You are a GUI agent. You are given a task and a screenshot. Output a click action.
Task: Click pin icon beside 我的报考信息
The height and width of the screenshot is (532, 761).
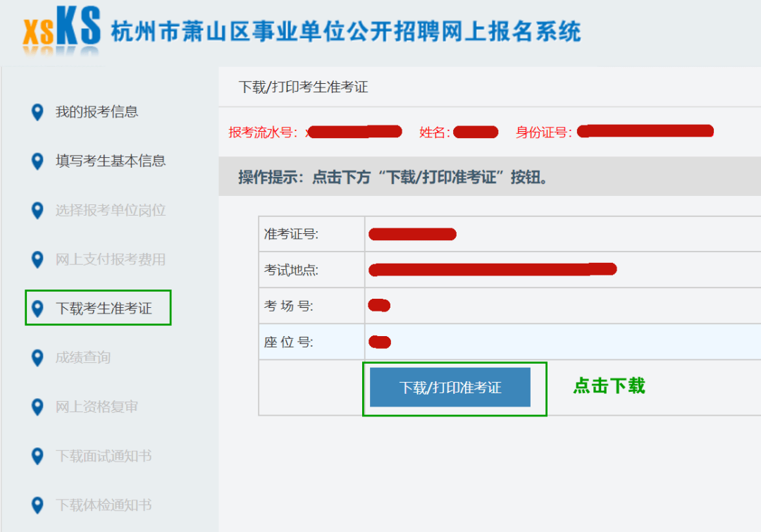37,112
